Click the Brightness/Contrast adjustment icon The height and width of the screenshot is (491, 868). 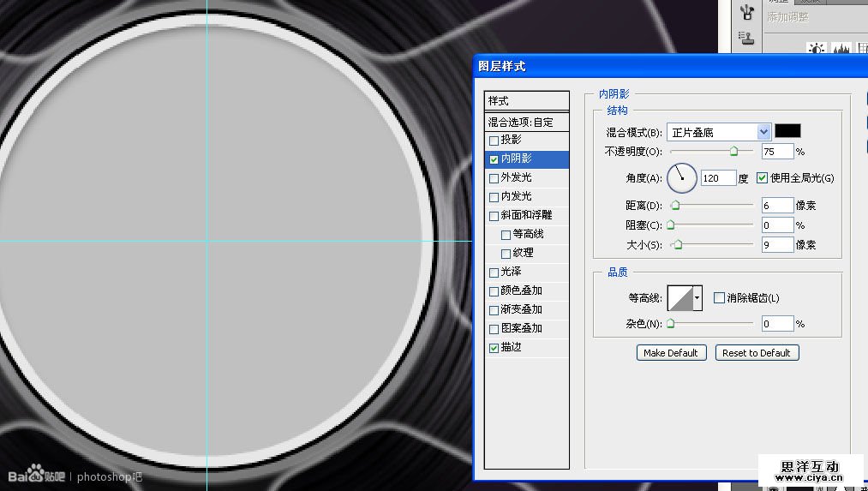coord(817,49)
